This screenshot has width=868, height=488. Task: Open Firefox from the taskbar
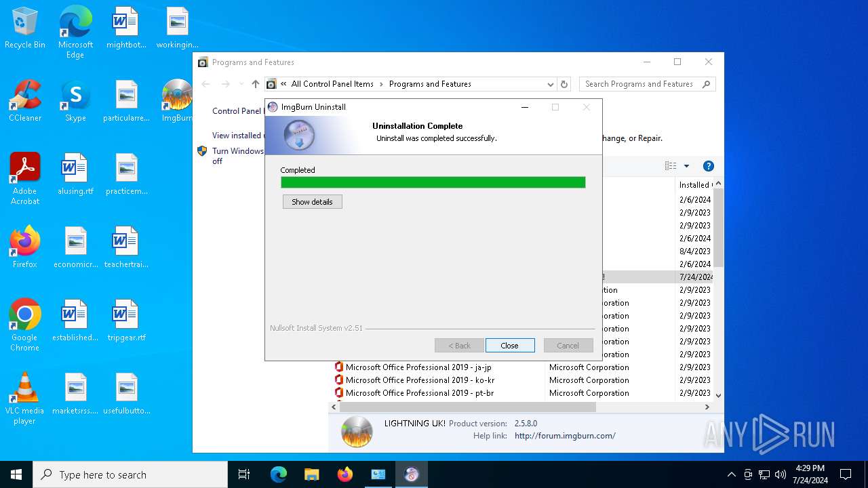pyautogui.click(x=345, y=474)
